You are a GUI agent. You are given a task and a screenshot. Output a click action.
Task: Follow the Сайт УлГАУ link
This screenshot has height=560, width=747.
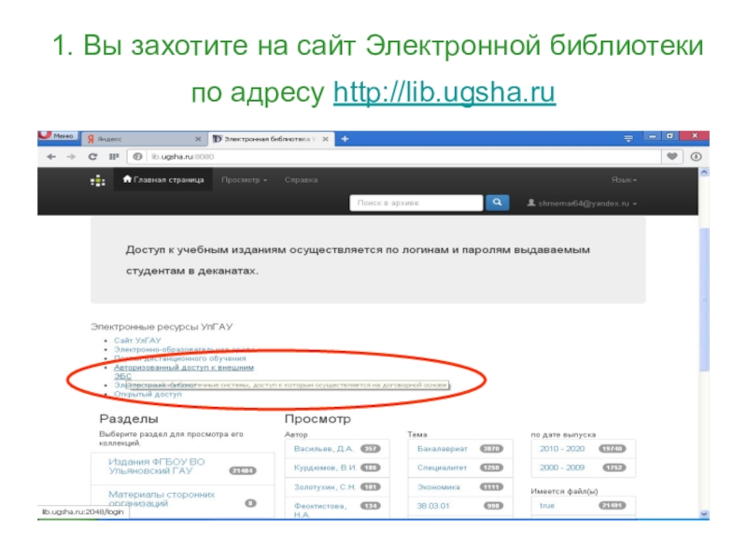point(136,341)
